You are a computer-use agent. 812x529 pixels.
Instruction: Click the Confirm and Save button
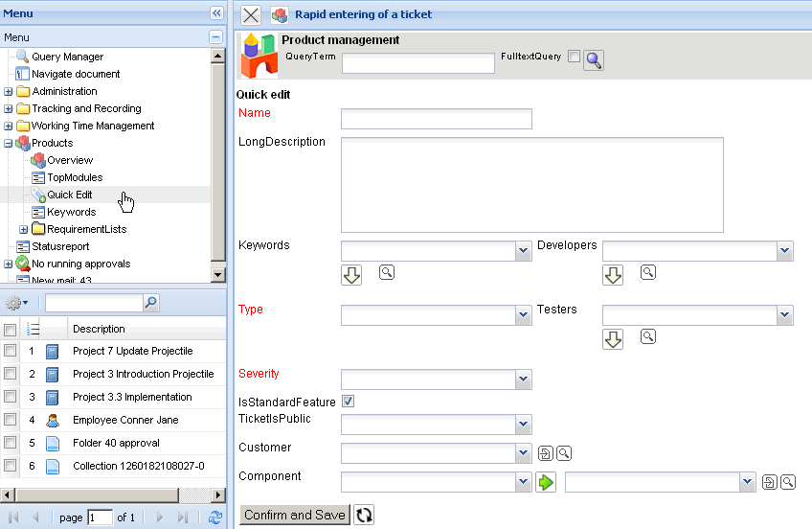coord(295,515)
